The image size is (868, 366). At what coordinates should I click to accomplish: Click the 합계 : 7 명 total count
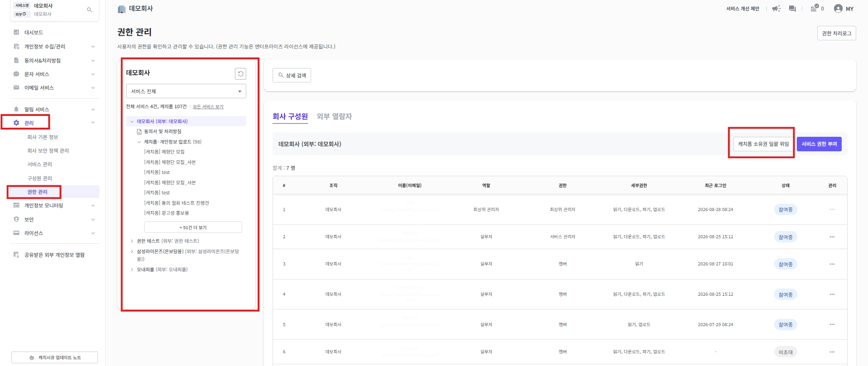tap(284, 168)
